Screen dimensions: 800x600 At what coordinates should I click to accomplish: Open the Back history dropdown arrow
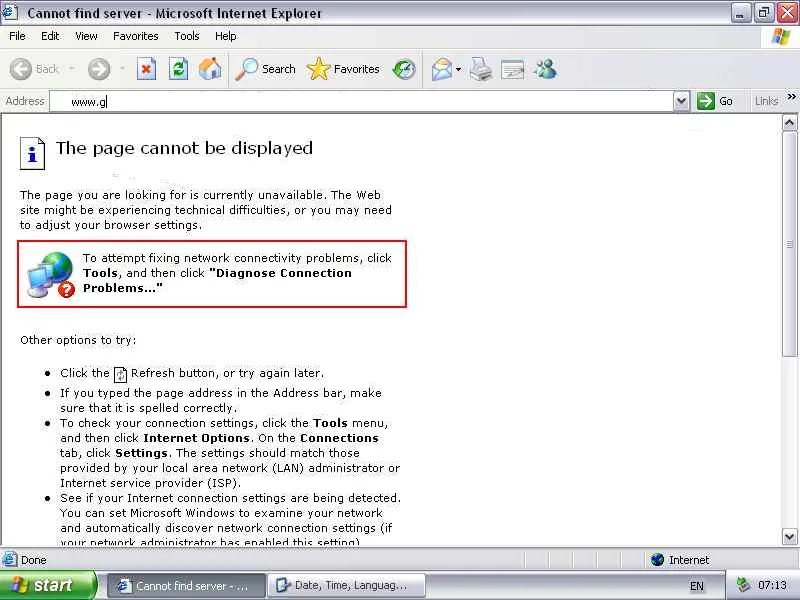coord(71,68)
